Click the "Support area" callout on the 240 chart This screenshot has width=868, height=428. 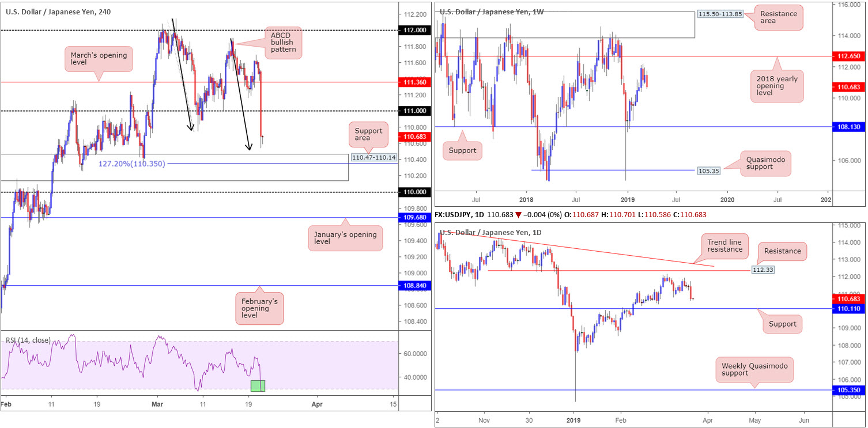tap(368, 135)
